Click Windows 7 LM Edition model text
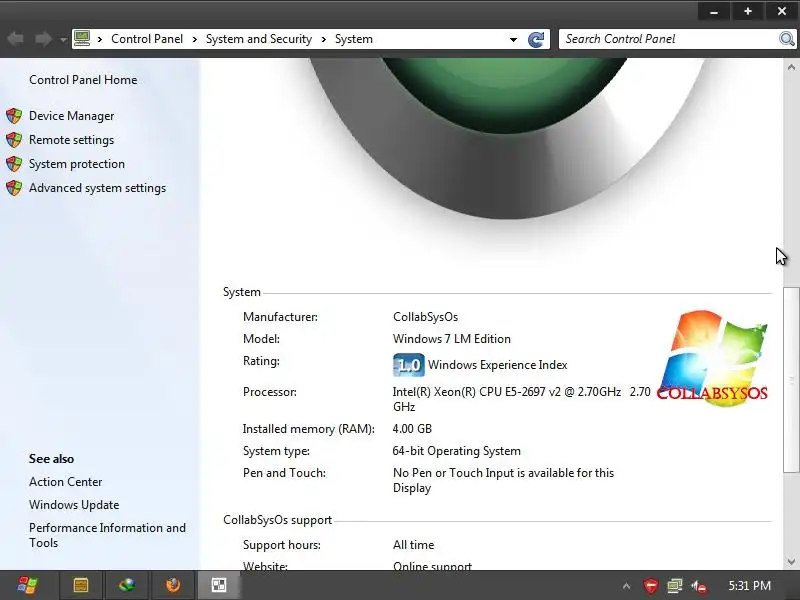 point(452,339)
